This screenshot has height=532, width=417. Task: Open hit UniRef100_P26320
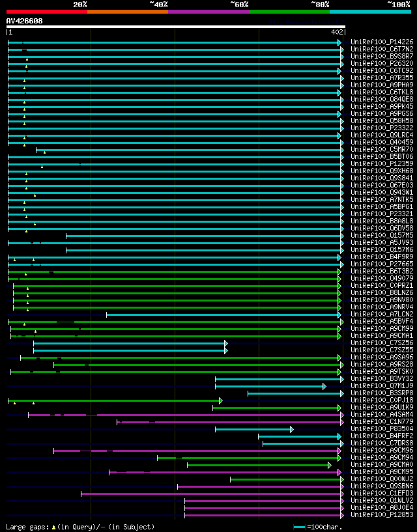pyautogui.click(x=382, y=63)
